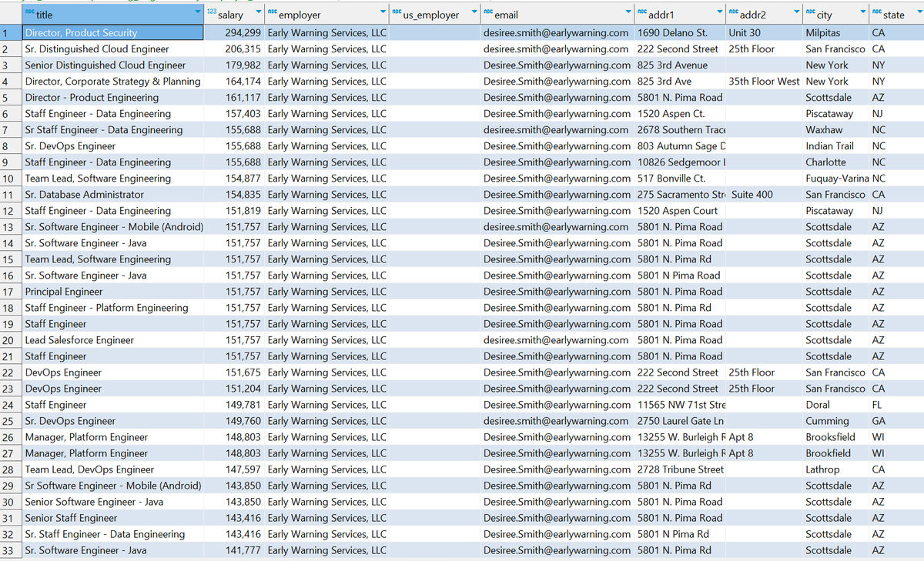
Task: Click the ABC type icon beside employer header
Action: [x=272, y=13]
